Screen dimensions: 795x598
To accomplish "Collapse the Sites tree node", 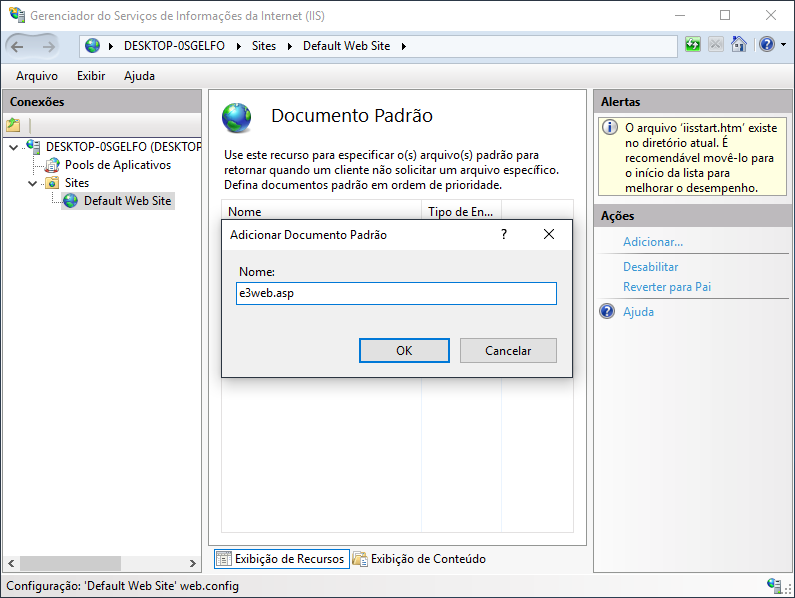I will pyautogui.click(x=33, y=183).
